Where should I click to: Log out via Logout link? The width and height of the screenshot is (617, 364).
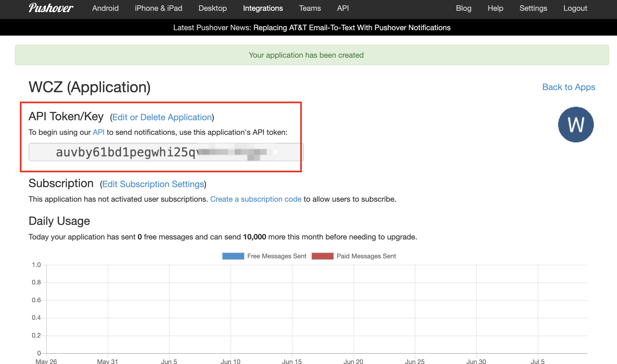575,8
